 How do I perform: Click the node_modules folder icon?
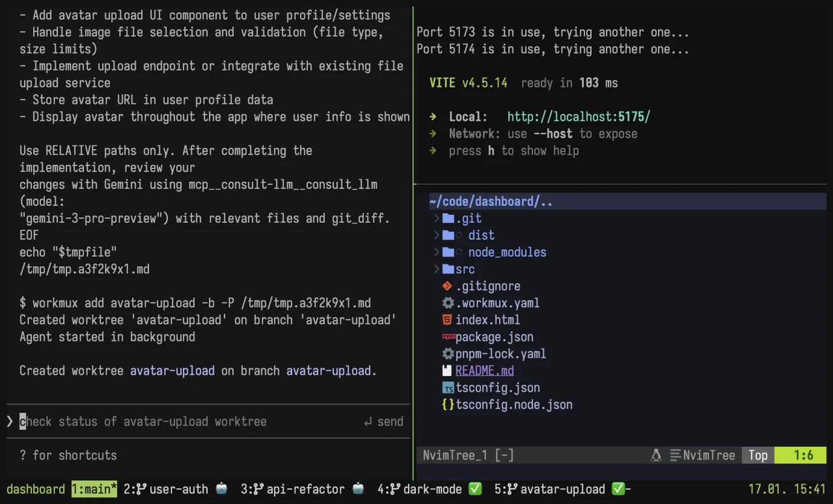(x=448, y=252)
